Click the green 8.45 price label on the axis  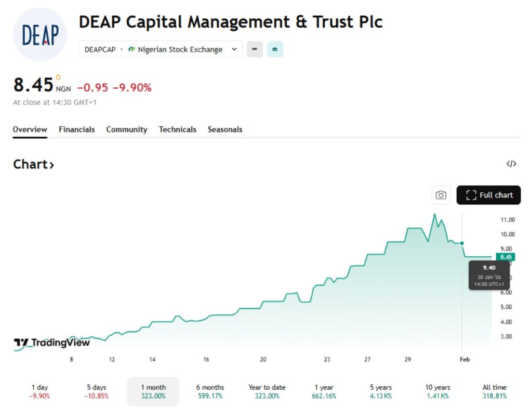505,257
